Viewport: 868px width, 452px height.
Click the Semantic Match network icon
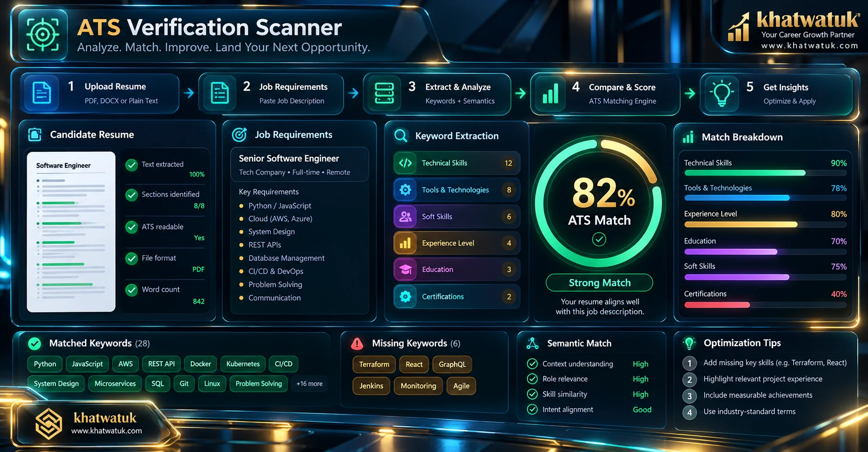[532, 343]
